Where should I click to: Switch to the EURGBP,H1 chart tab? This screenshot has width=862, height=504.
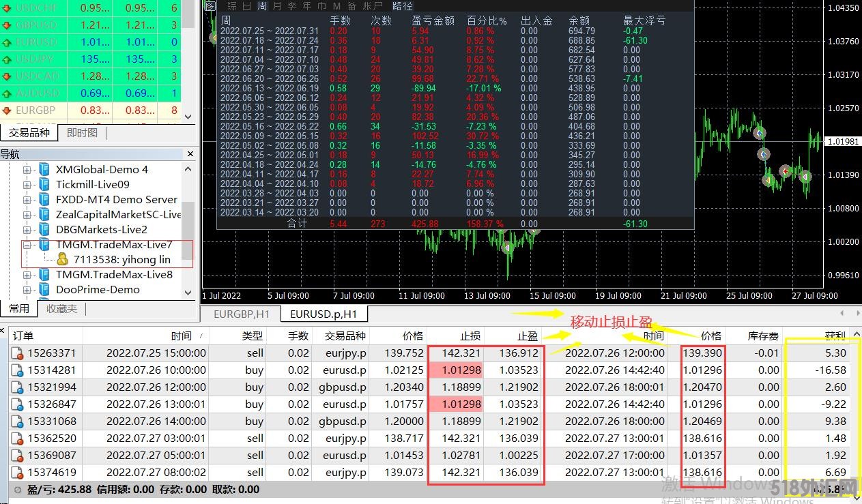pos(242,314)
